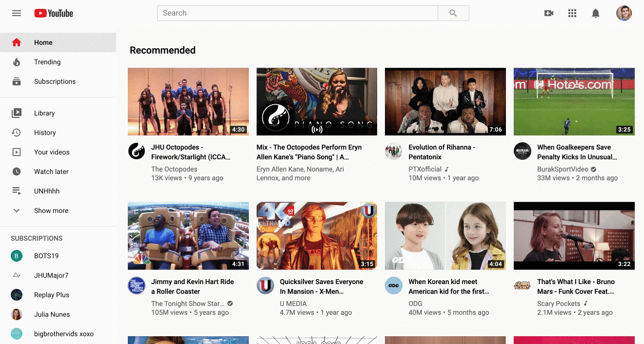The image size is (644, 344).
Task: Play JHU Octopodes Firework/Starlight thumbnail
Action: click(x=188, y=101)
